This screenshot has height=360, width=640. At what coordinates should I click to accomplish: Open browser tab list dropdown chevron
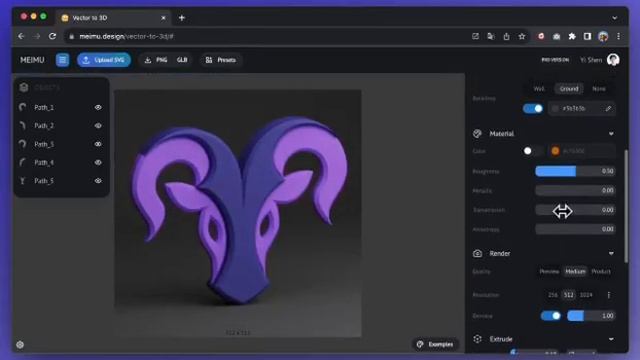(x=614, y=18)
